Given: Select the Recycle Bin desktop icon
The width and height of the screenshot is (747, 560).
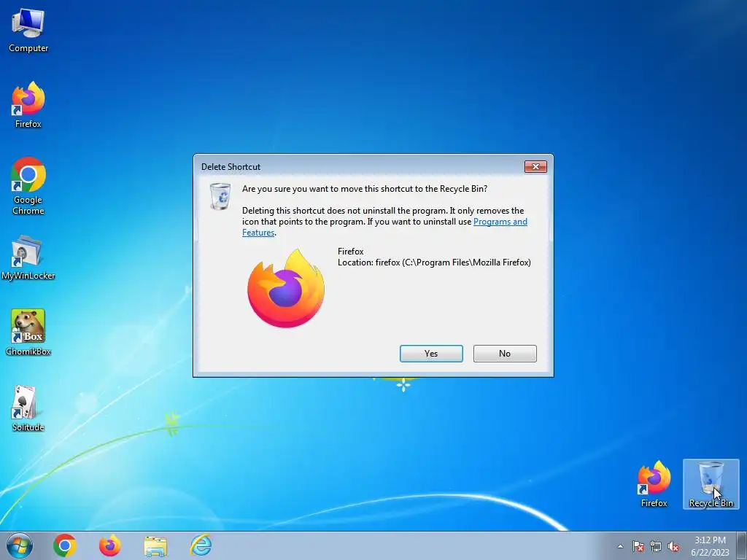Looking at the screenshot, I should click(711, 484).
